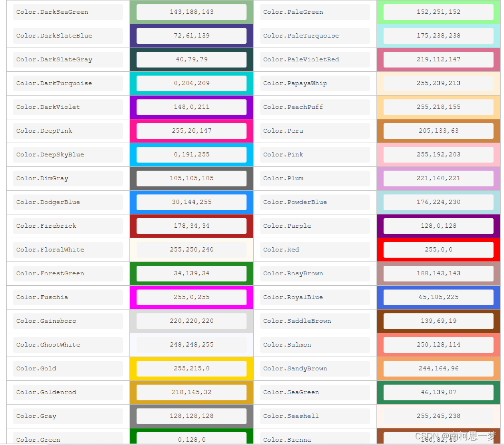Click the 139,69,19 brown swatch

point(438,321)
